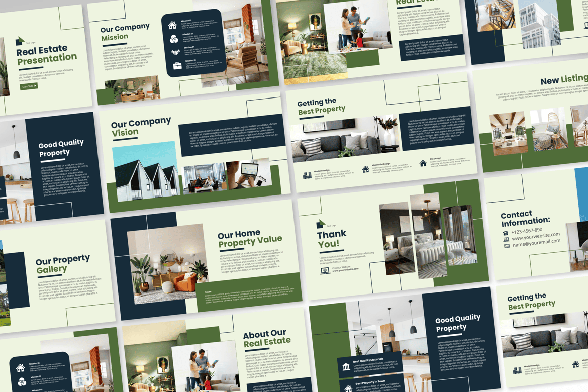Select the Our Company Mission heading
The width and height of the screenshot is (588, 392).
point(125,32)
